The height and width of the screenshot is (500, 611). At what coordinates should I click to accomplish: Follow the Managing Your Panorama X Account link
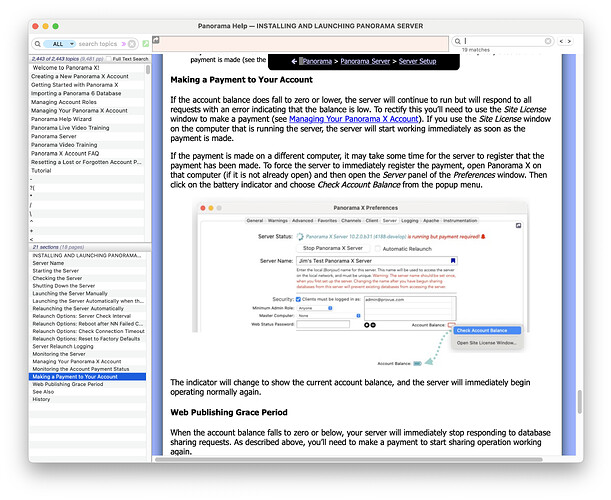point(353,119)
